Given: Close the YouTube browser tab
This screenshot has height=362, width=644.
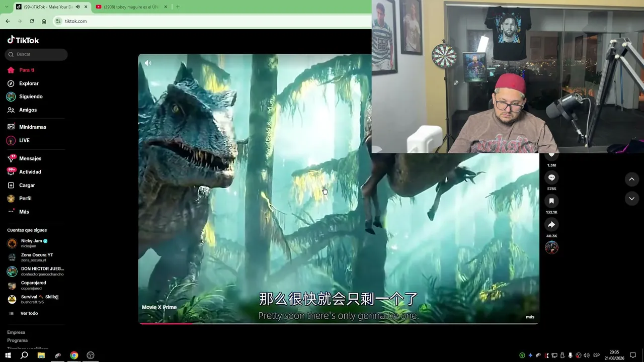Looking at the screenshot, I should click(166, 7).
